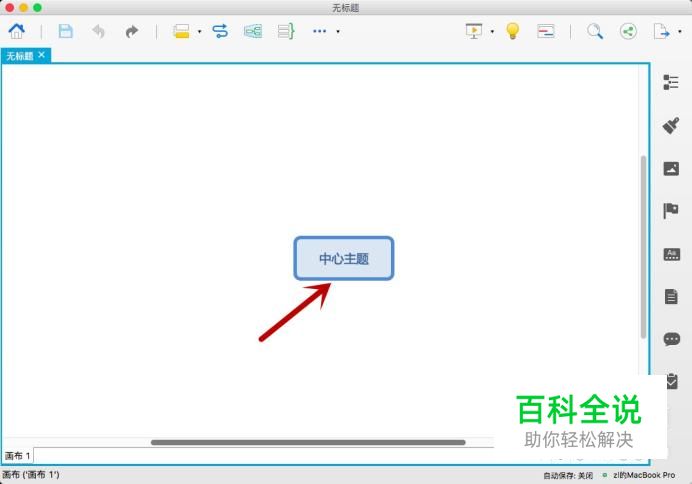Click 画布 ('画布 1') status bar text
692x484 pixels.
[x=31, y=475]
